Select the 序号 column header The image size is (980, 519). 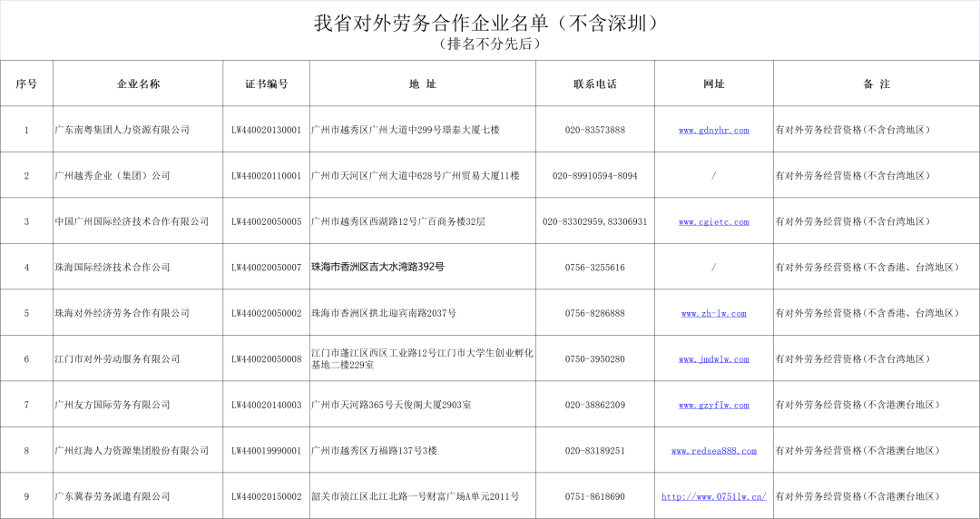pyautogui.click(x=26, y=83)
